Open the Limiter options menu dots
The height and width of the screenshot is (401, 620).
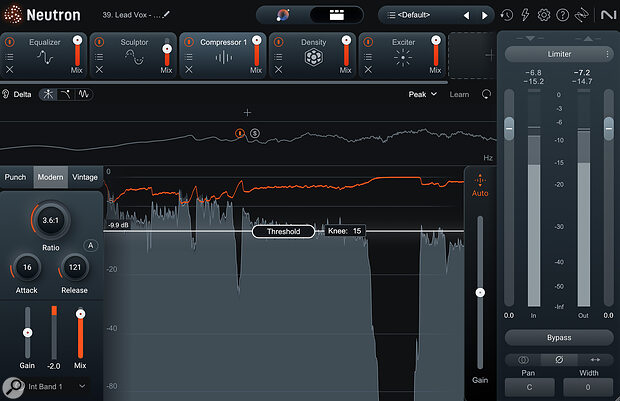607,54
